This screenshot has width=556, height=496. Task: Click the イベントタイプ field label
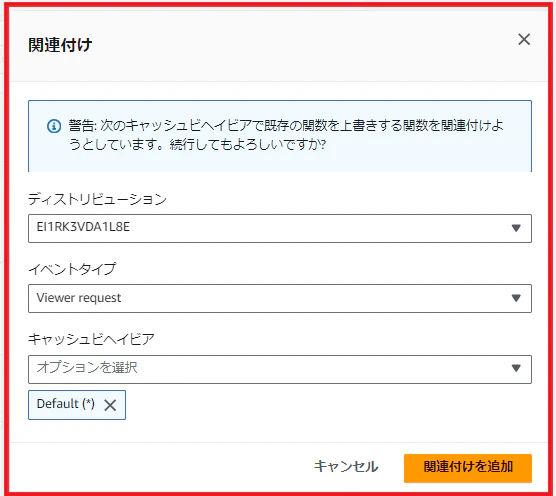click(72, 269)
